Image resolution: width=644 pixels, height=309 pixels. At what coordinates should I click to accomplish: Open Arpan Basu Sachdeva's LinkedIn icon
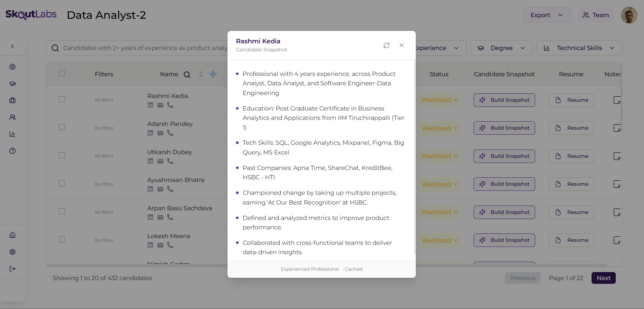[x=150, y=217]
